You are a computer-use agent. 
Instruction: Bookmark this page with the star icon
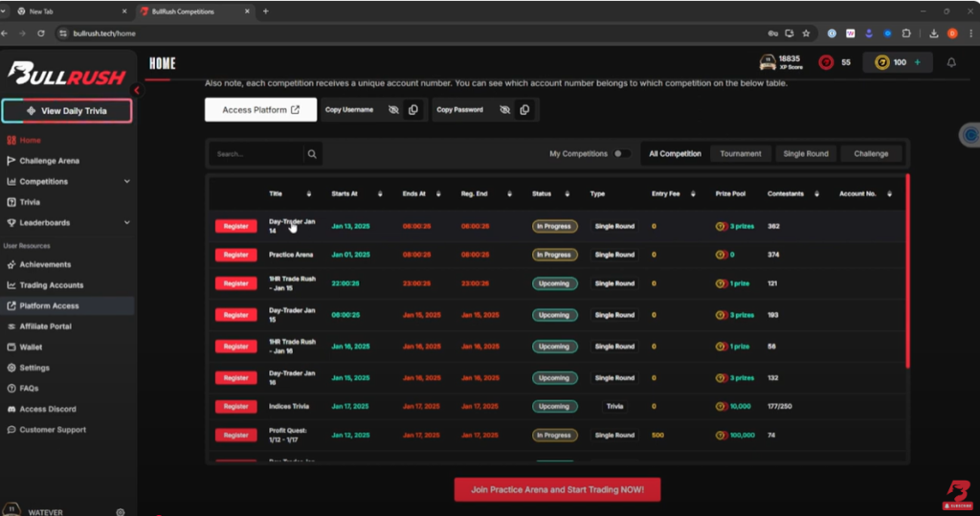coord(806,34)
